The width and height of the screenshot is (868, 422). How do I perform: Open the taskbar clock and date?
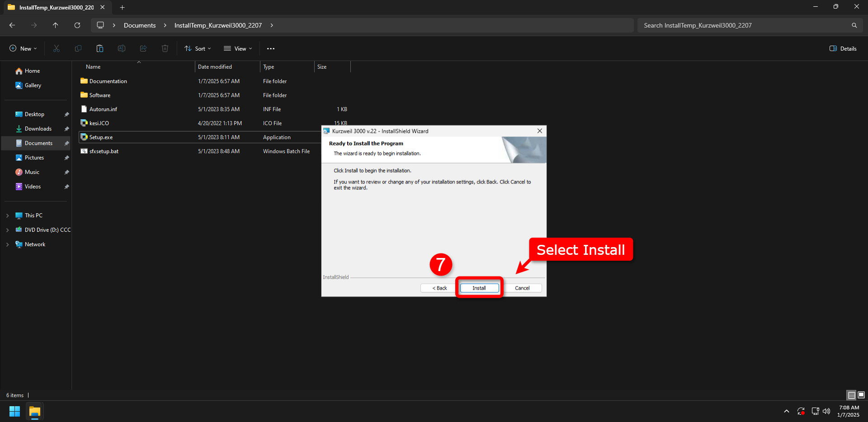tap(849, 411)
